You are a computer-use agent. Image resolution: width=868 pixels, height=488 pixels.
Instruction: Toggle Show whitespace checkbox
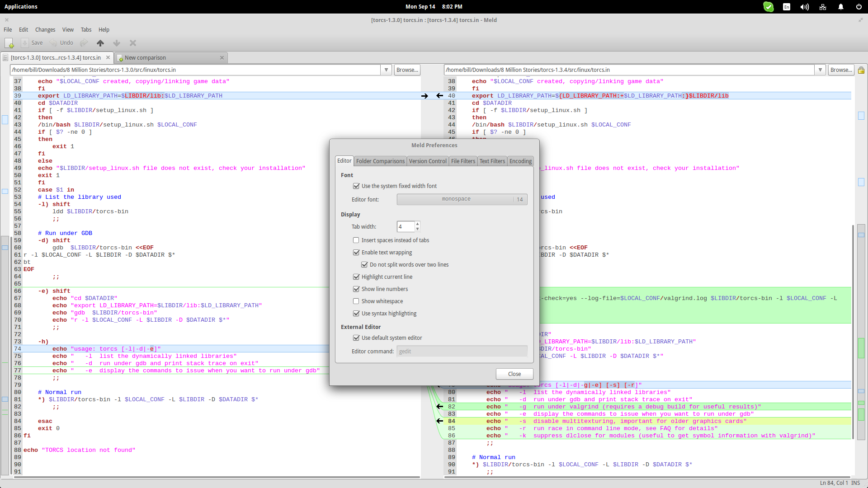click(x=356, y=301)
